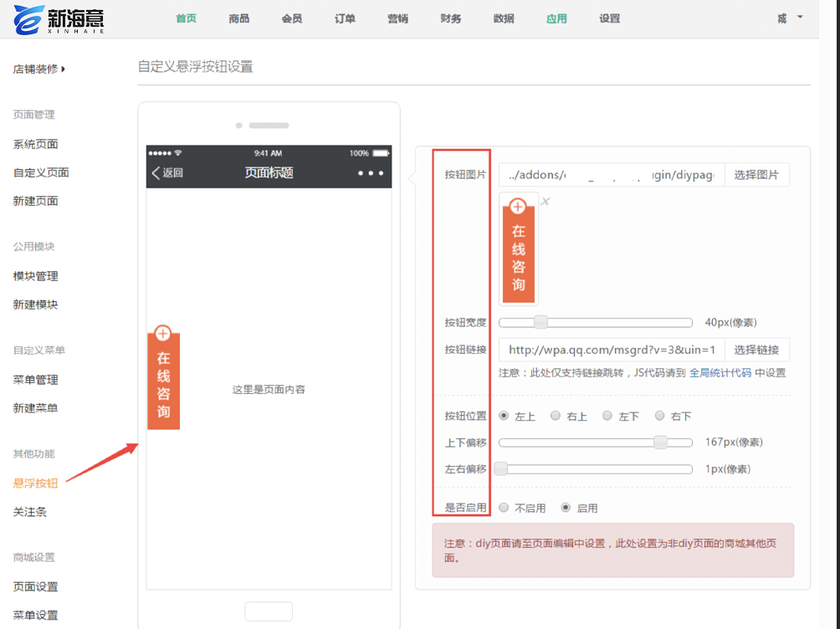Open the 财务 top menu
This screenshot has width=840, height=629.
pos(450,18)
